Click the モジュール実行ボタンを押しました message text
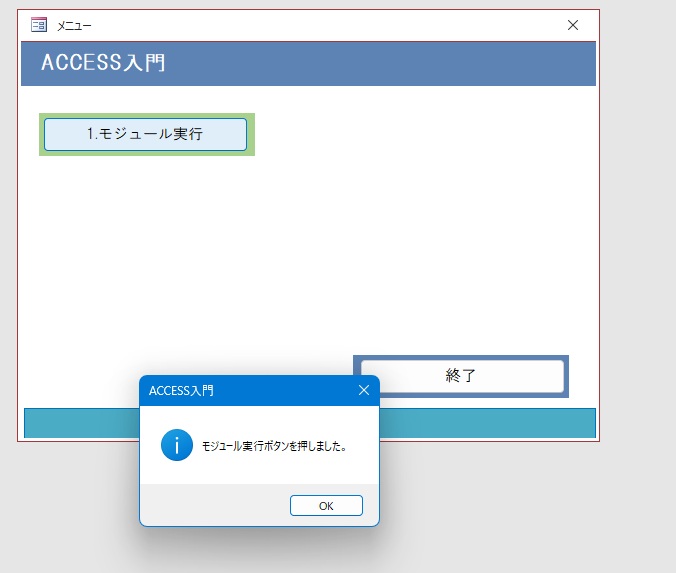This screenshot has height=573, width=676. 274,447
